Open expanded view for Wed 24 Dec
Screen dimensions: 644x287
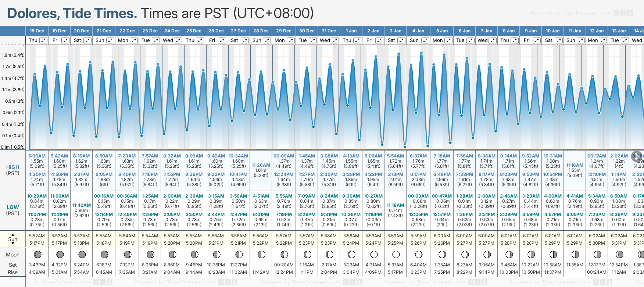(x=178, y=40)
